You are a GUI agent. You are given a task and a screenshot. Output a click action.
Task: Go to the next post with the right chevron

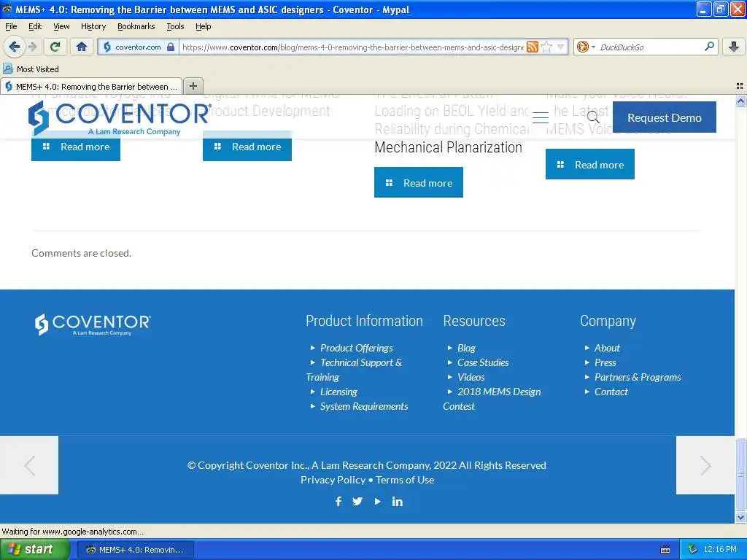705,465
